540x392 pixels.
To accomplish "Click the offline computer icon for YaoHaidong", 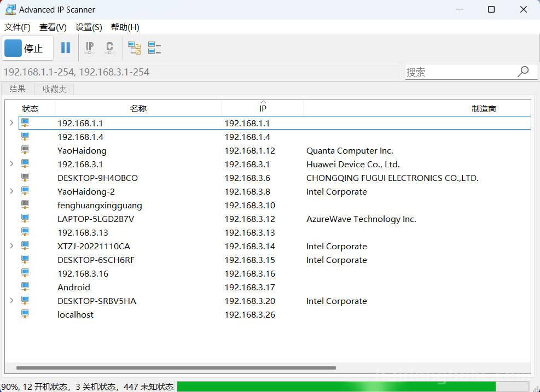I will 25,150.
